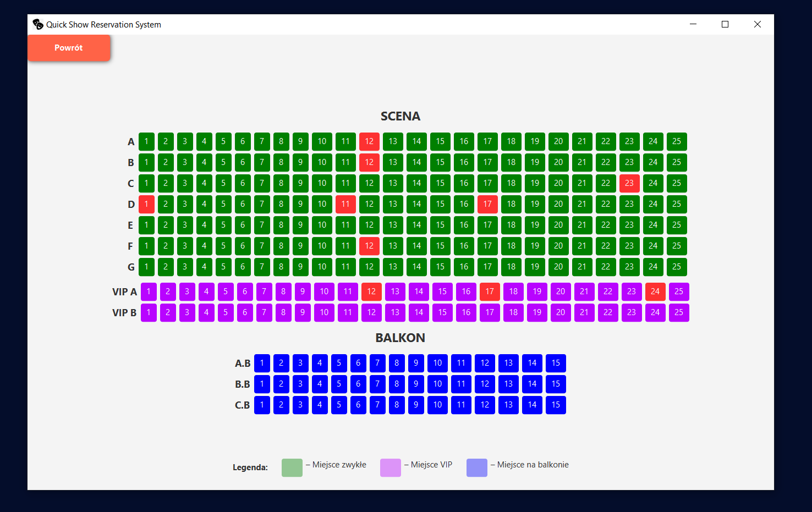Viewport: 812px width, 512px height.
Task: Select seat 12 in row F
Action: click(369, 246)
